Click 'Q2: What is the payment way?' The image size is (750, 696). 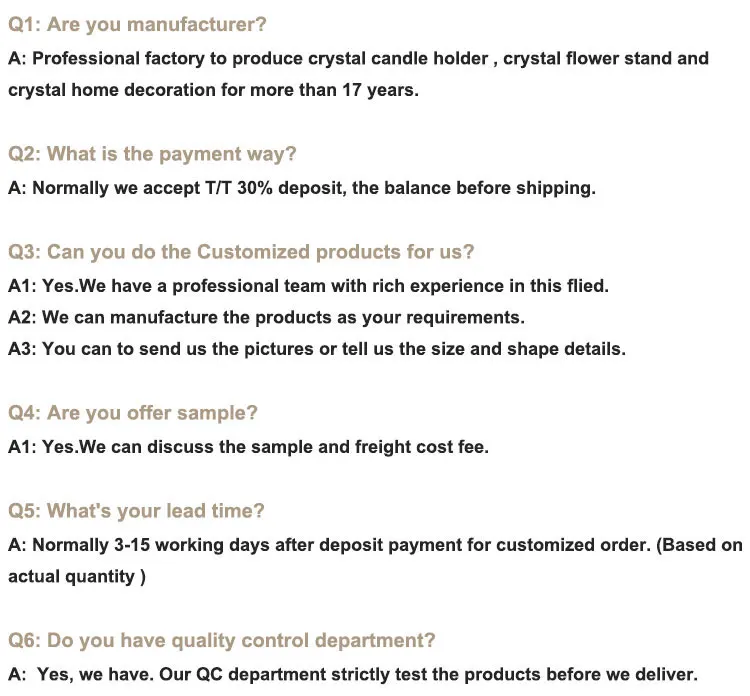point(152,154)
